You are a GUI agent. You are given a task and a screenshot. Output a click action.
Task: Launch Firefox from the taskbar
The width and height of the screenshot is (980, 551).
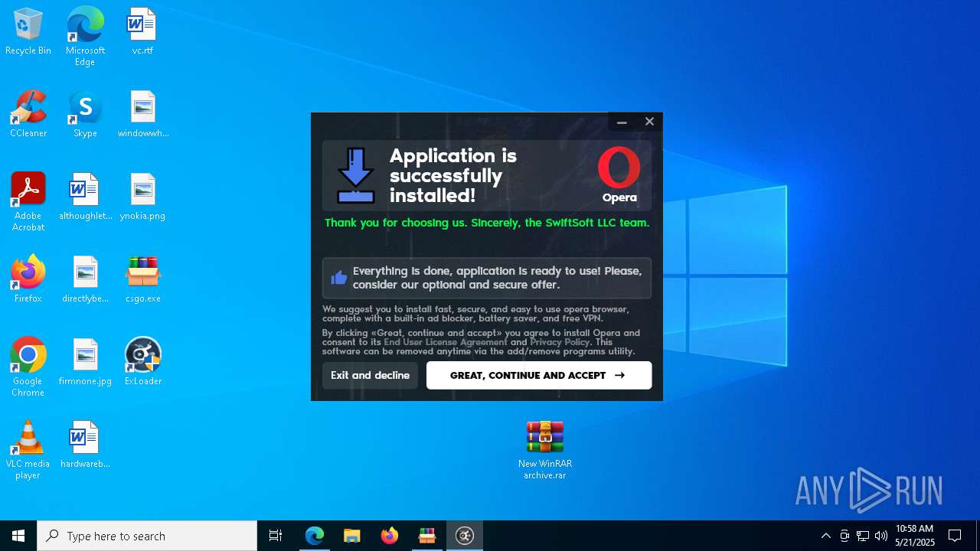point(390,536)
